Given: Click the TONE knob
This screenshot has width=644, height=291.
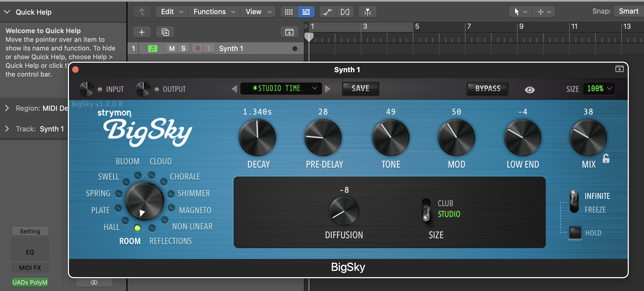Looking at the screenshot, I should click(391, 138).
